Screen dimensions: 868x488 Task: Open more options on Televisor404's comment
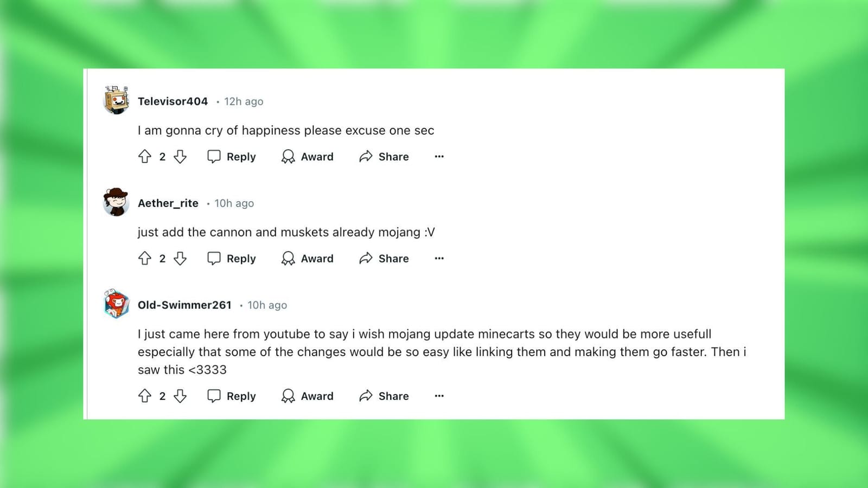coord(439,157)
